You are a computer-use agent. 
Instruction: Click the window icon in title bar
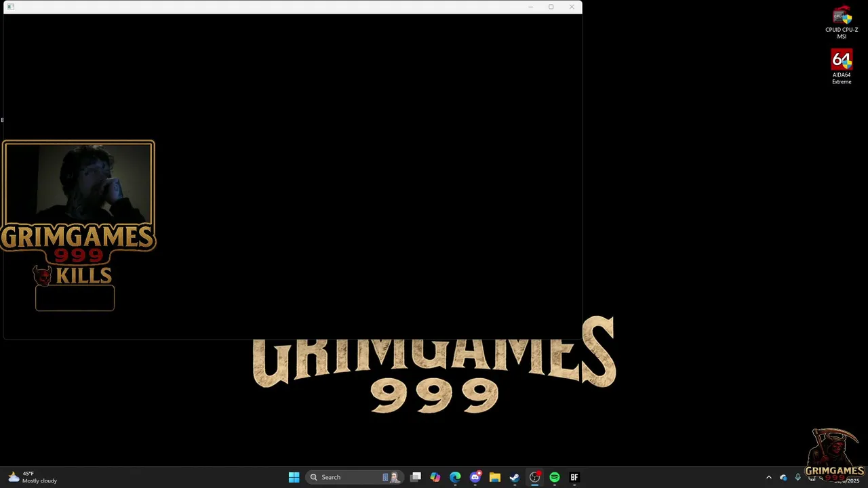(10, 7)
